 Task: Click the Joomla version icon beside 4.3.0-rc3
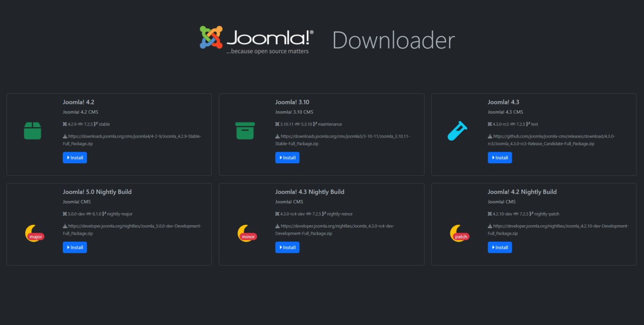[490, 124]
